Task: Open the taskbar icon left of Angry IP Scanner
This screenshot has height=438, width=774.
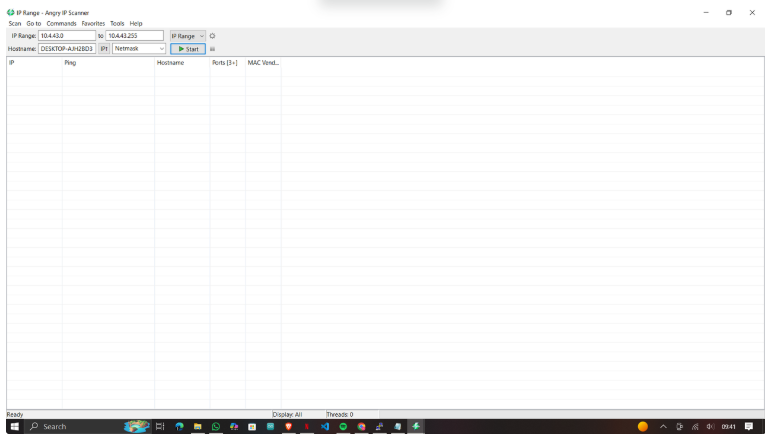Action: pos(397,427)
